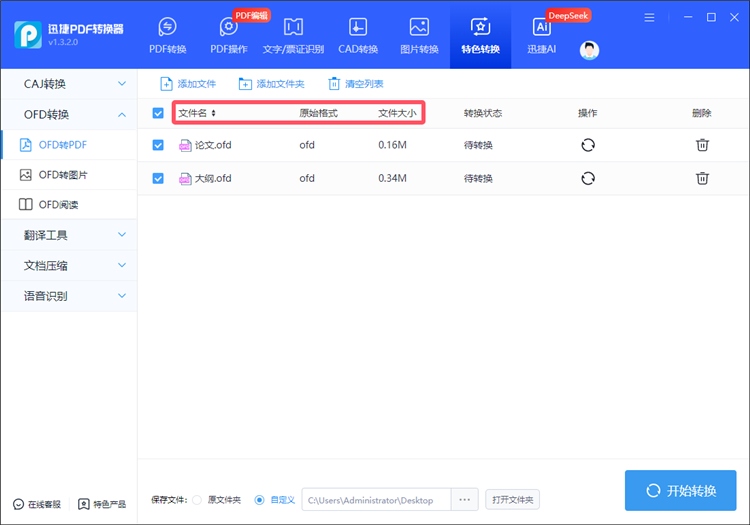Select the 原文件夹 radio option
This screenshot has height=525, width=750.
tap(197, 500)
